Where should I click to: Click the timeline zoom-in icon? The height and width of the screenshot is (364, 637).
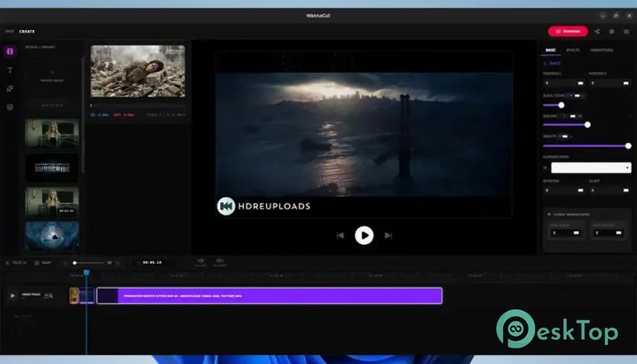(117, 263)
